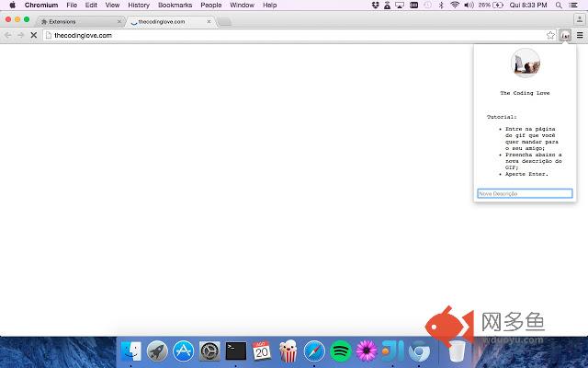Click the Bluetooth menu bar icon
The height and width of the screenshot is (368, 588).
pos(441,5)
